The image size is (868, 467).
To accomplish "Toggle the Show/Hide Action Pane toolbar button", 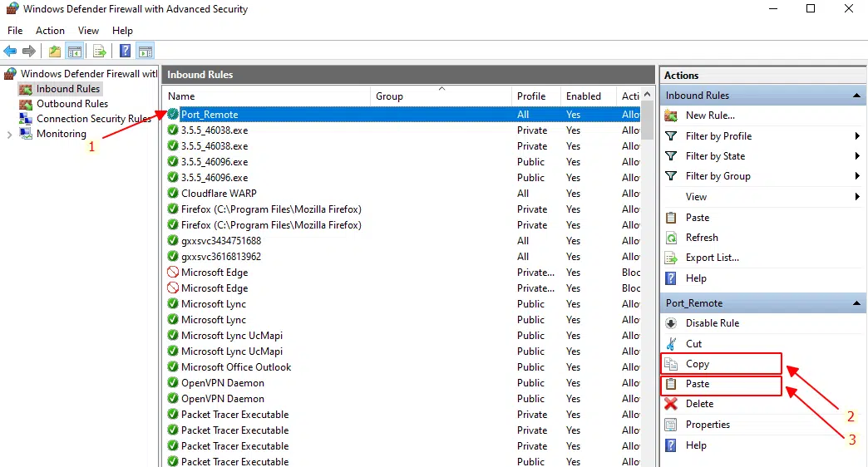I will click(145, 52).
